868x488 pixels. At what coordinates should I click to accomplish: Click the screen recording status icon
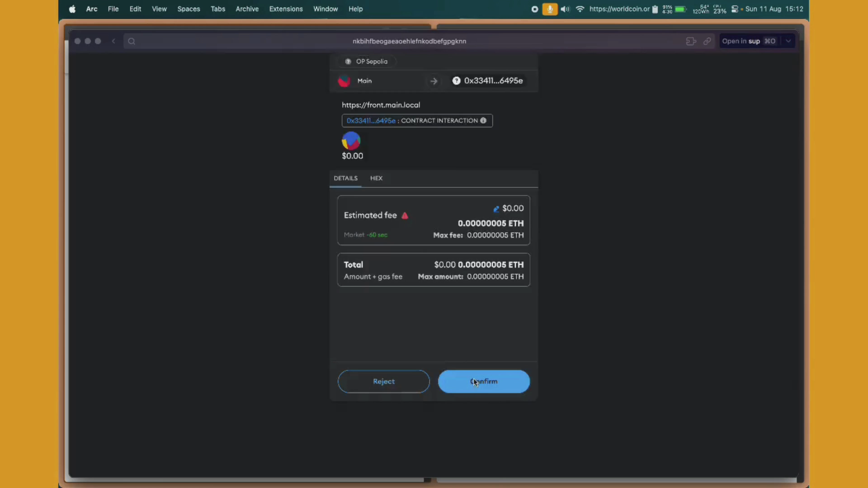[534, 9]
